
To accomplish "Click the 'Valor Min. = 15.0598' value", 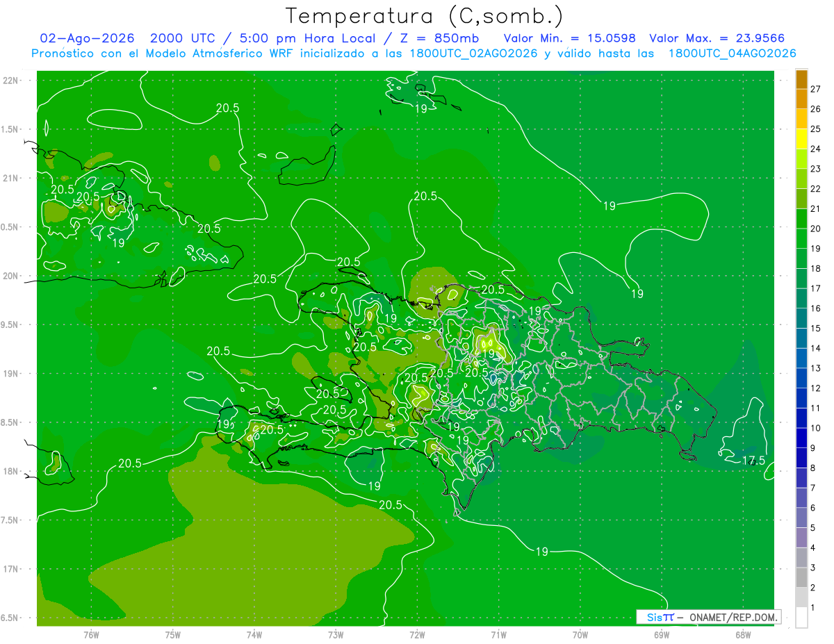I will tap(570, 38).
